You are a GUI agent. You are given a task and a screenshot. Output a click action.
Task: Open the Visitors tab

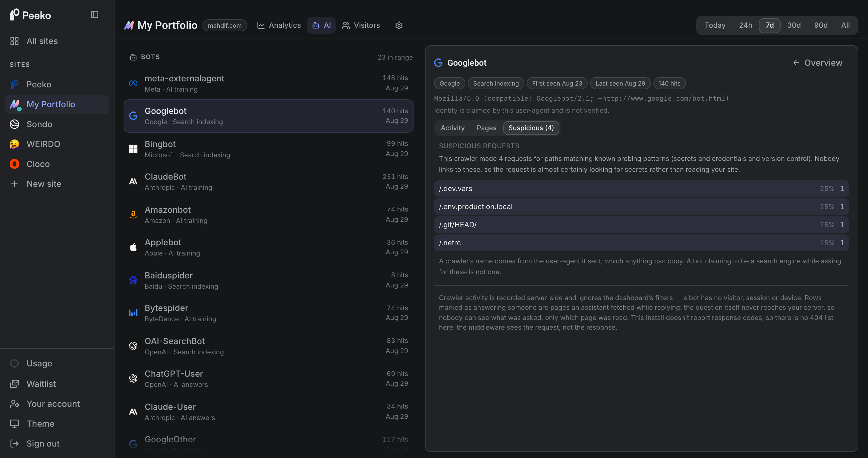coord(361,25)
